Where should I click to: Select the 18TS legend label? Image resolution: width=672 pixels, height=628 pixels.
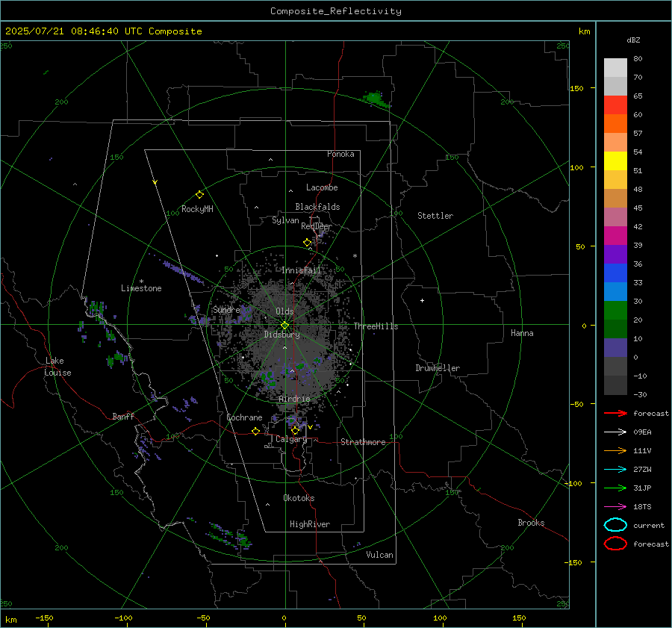tap(642, 507)
